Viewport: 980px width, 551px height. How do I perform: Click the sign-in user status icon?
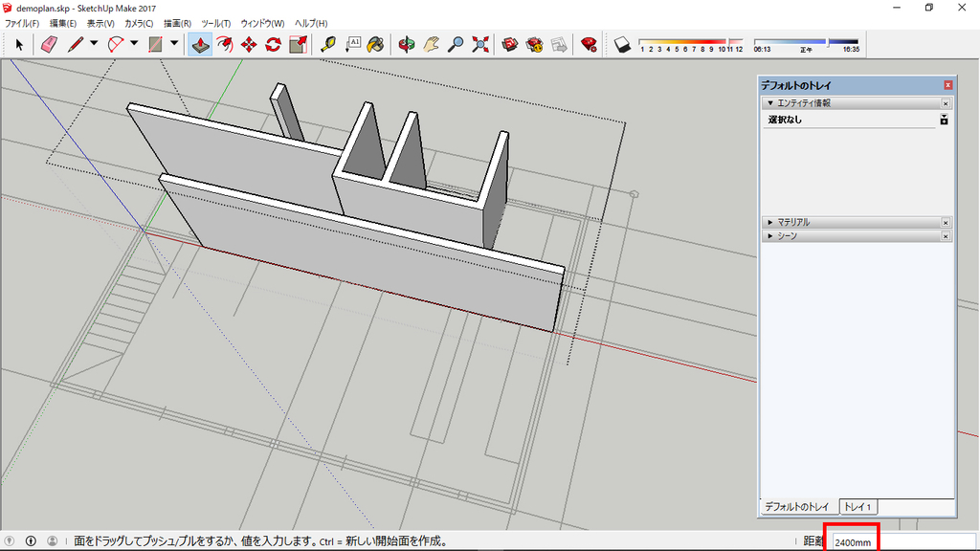53,541
